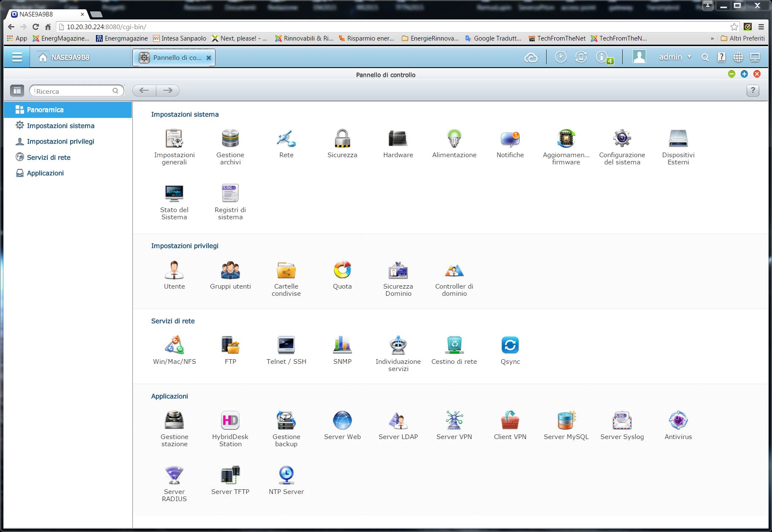
Task: Select Servizi di rete in sidebar
Action: [x=49, y=157]
